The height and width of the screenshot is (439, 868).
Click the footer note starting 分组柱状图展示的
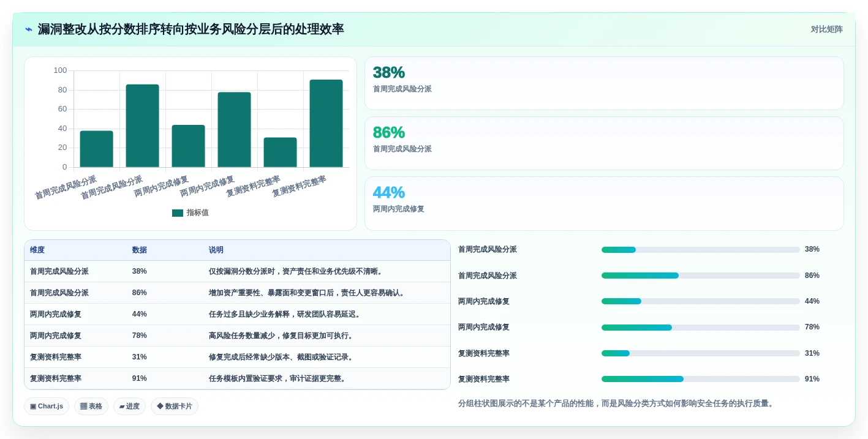pyautogui.click(x=617, y=403)
